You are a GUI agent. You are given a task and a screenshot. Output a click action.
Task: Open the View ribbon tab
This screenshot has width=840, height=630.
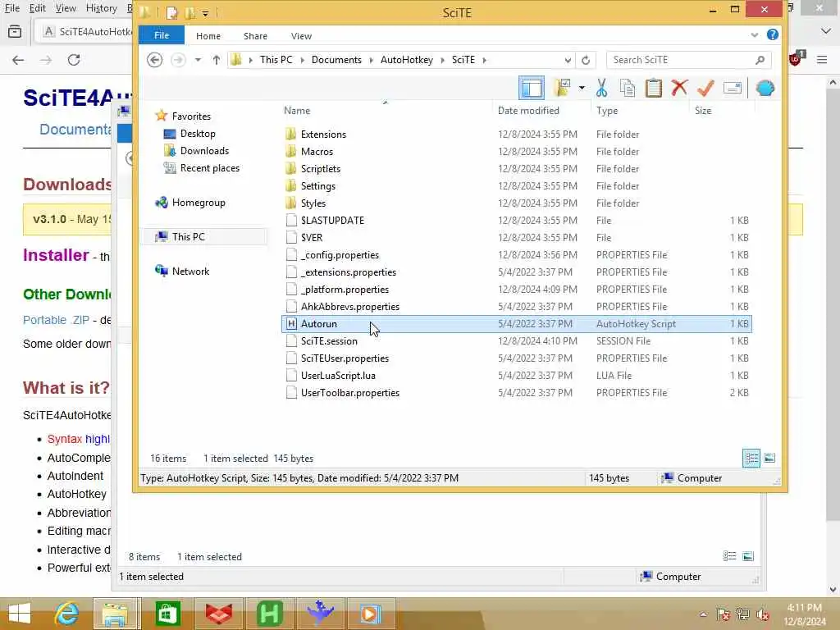[x=301, y=36]
